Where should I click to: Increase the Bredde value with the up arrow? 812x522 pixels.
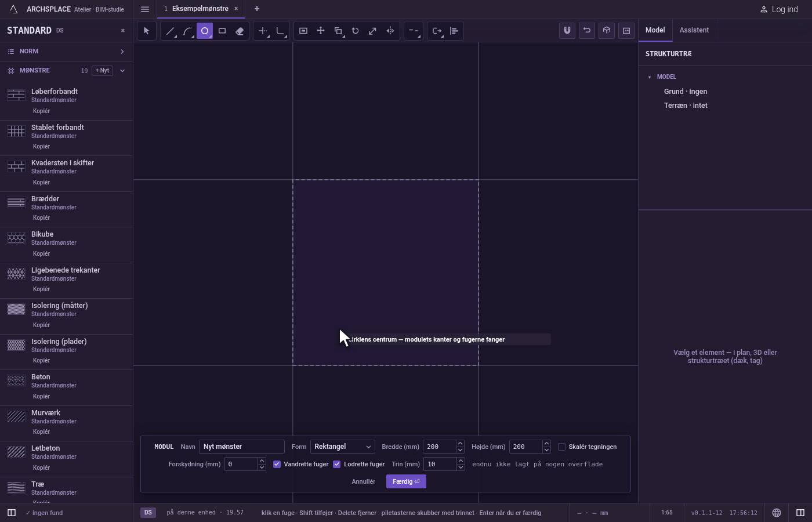point(460,444)
